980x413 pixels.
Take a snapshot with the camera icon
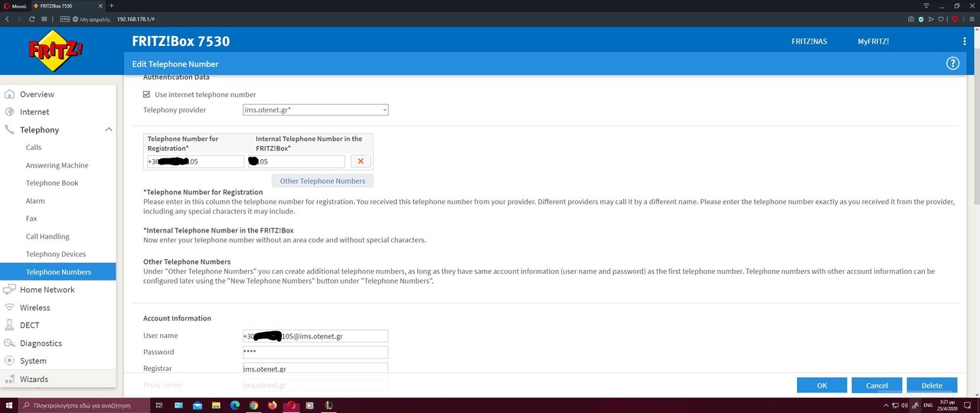[910, 18]
